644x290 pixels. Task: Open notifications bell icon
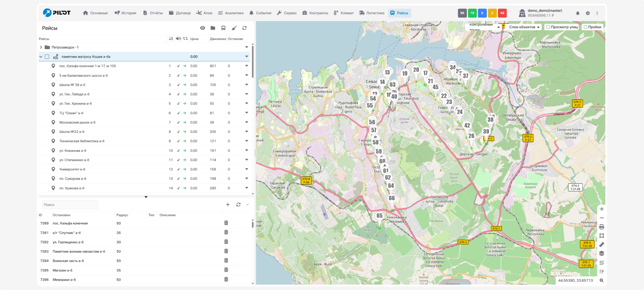(577, 13)
